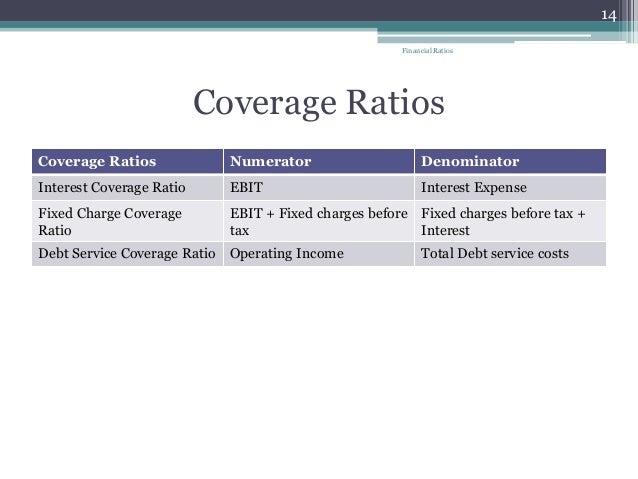This screenshot has width=638, height=479.
Task: Select the "Debt Service Coverage Ratio" cell
Action: [127, 254]
